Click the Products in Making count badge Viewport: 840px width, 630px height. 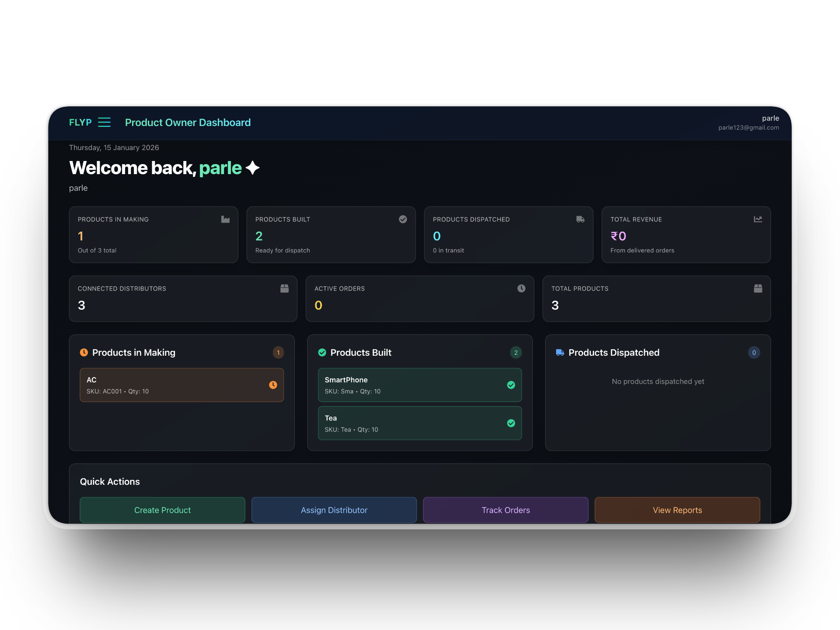[278, 353]
